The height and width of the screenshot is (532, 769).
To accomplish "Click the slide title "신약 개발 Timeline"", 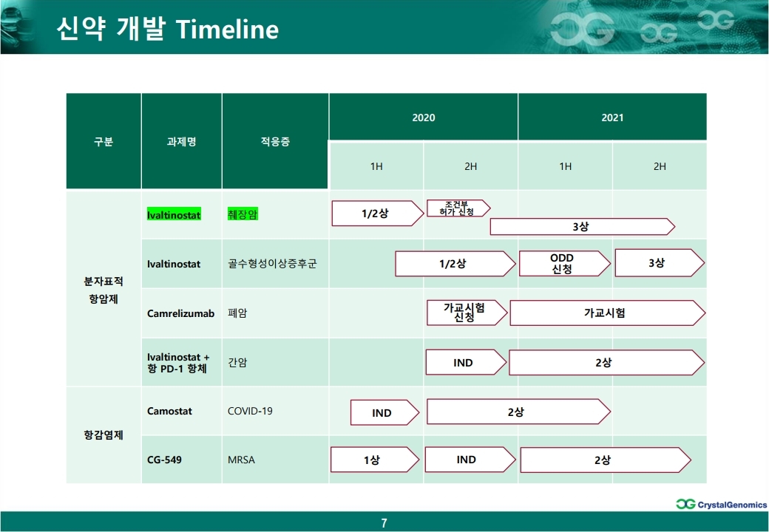I will [x=167, y=29].
